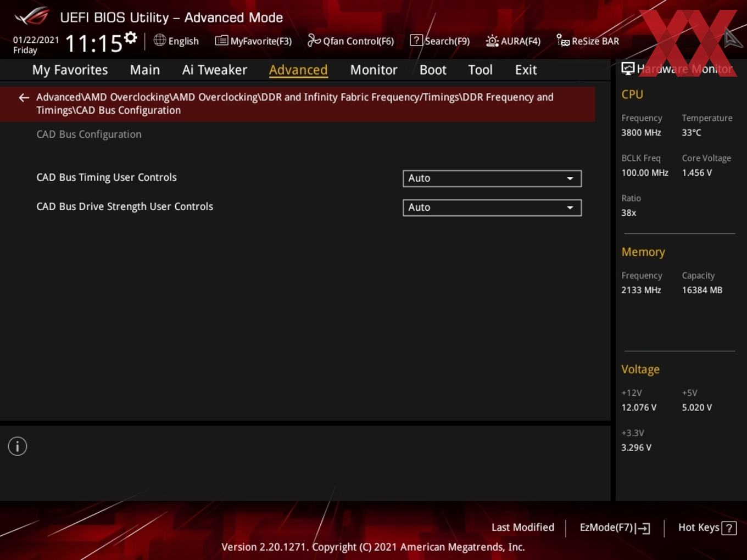
Task: Open the Ai Tweaker tab
Action: 215,70
